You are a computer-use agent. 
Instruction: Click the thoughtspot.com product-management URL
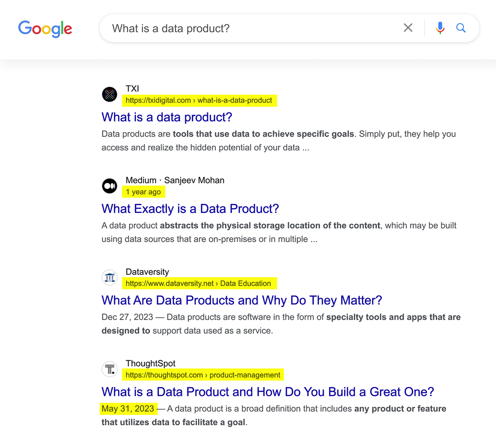203,375
